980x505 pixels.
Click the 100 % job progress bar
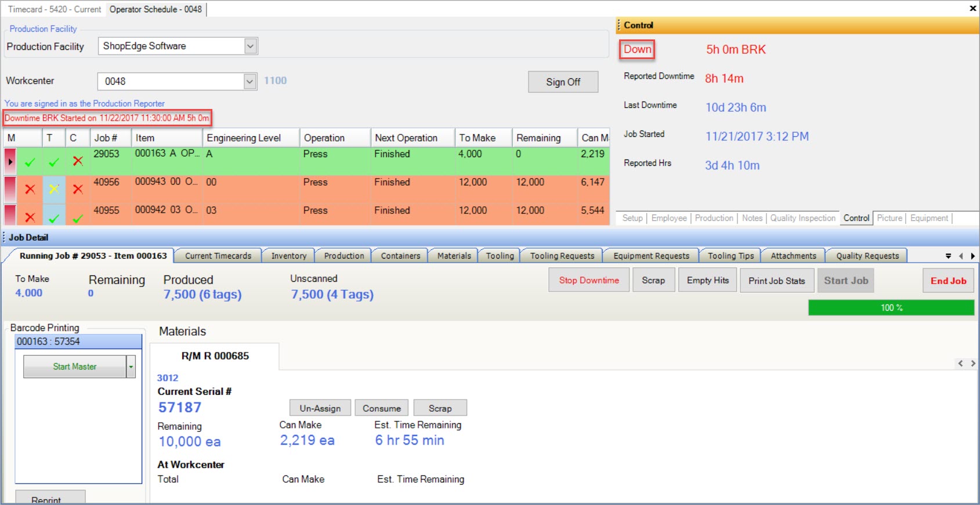891,308
